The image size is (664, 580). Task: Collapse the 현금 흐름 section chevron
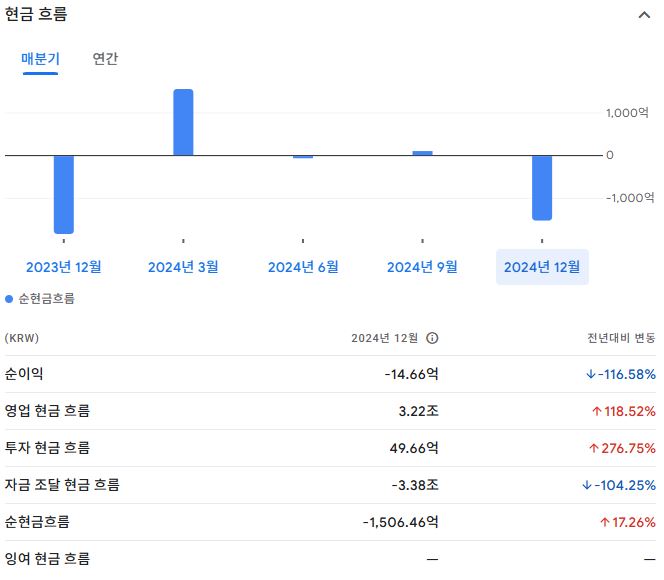point(644,15)
